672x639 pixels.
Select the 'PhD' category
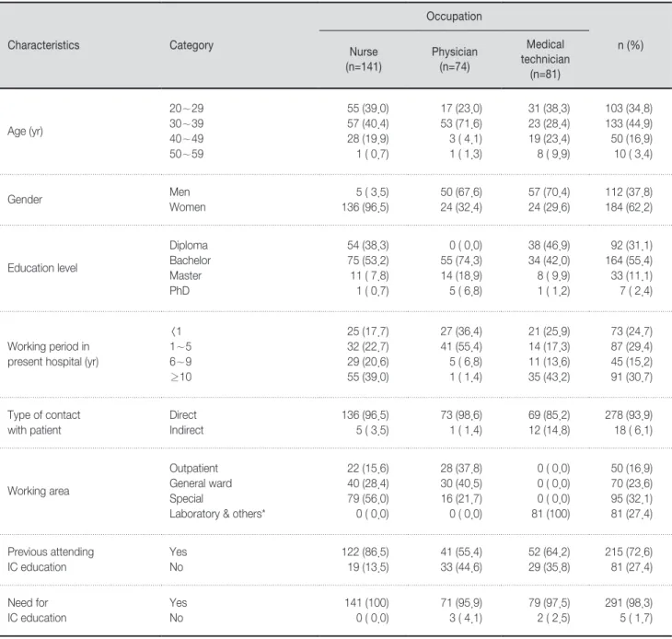click(180, 291)
